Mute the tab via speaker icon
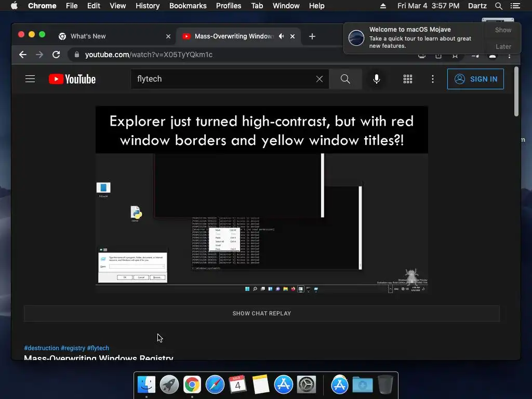532x399 pixels. coord(281,36)
